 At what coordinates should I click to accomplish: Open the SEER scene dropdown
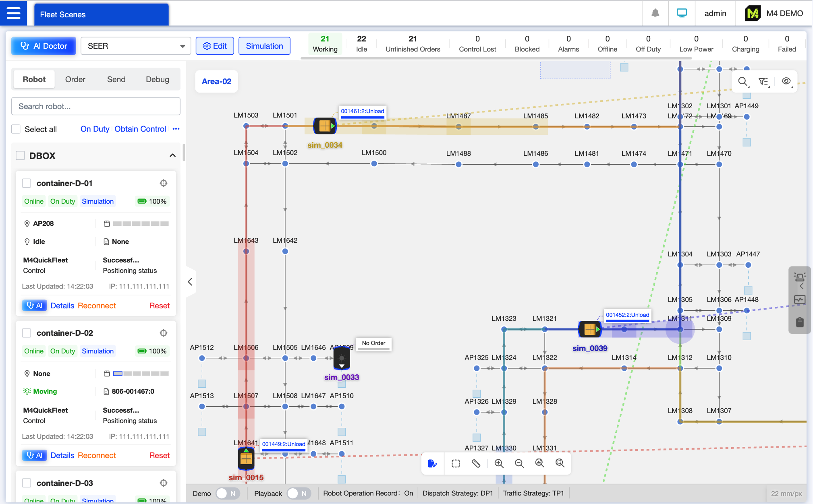click(135, 46)
